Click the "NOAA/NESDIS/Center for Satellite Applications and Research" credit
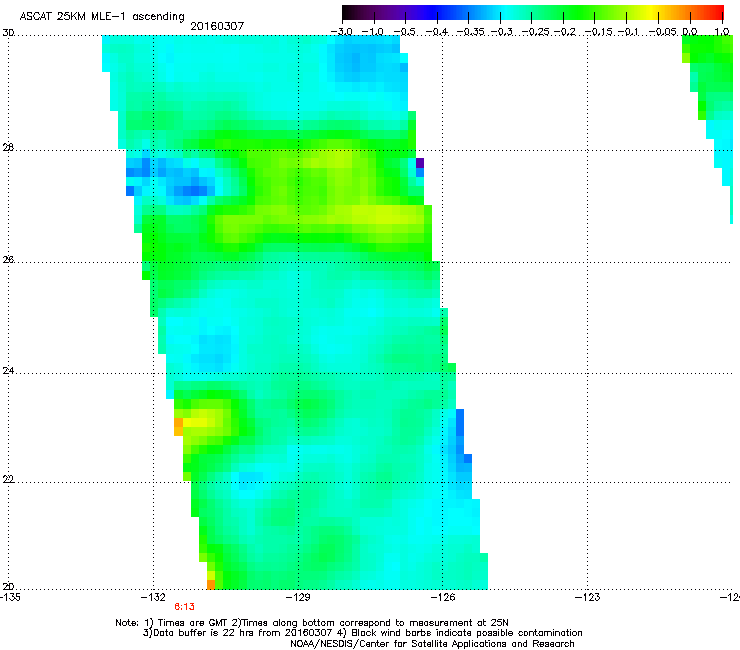 click(x=432, y=644)
